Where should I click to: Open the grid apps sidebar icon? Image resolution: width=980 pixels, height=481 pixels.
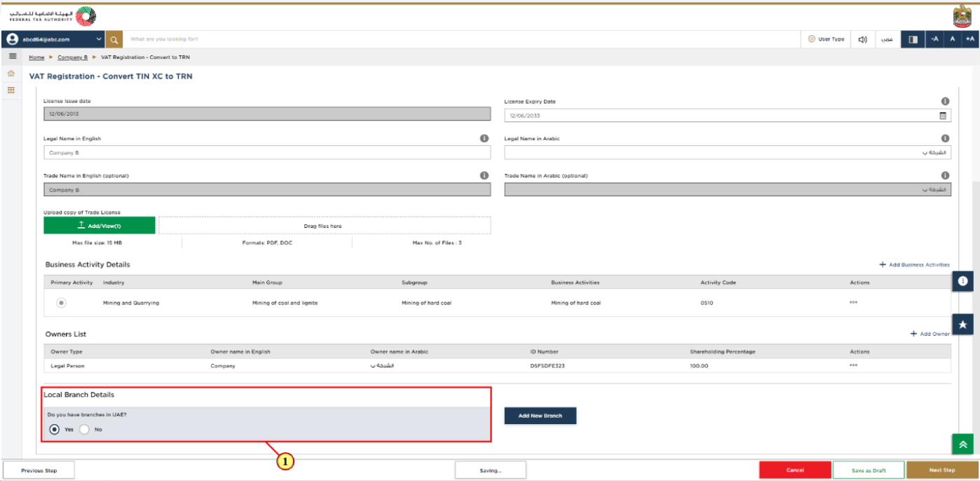coord(11,90)
